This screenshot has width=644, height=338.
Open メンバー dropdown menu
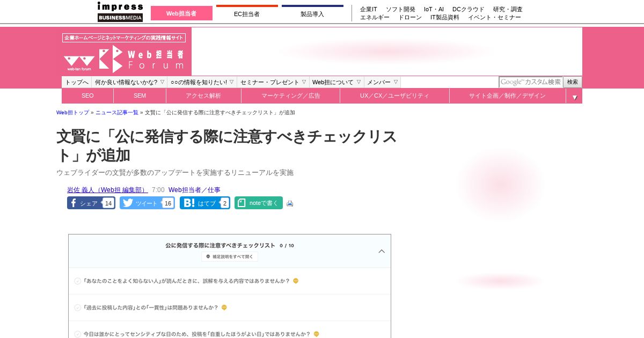coord(382,82)
